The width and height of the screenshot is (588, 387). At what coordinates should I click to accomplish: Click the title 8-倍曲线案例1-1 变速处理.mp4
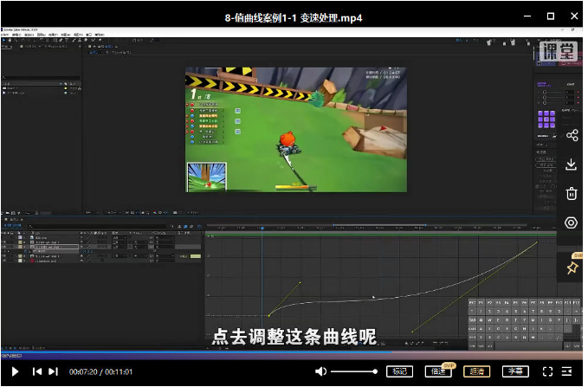(294, 17)
